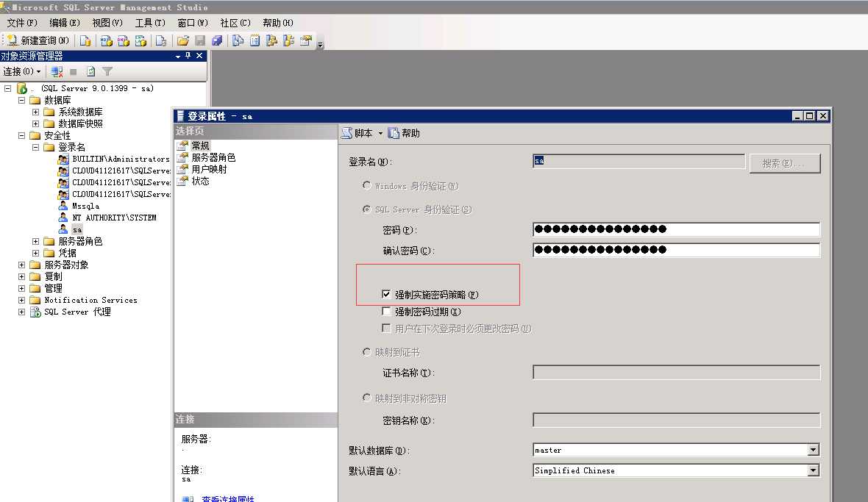Pin the 对象资源管理器 panel with pushpin

(x=188, y=56)
